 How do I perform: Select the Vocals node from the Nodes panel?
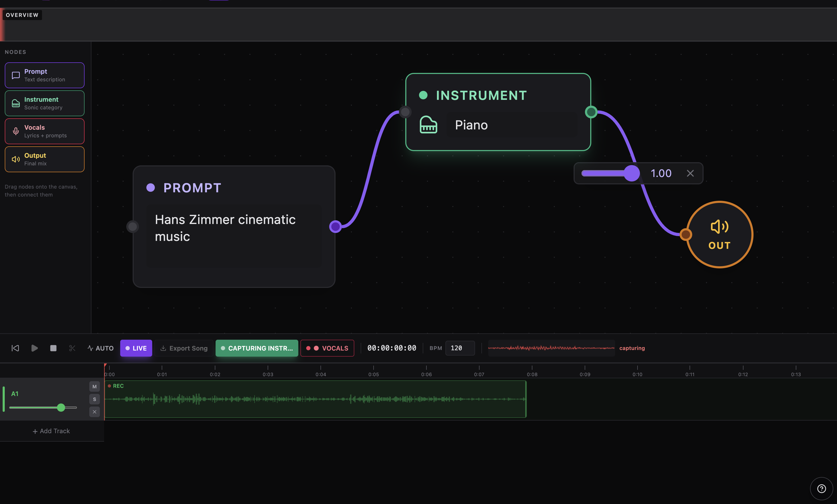point(44,131)
